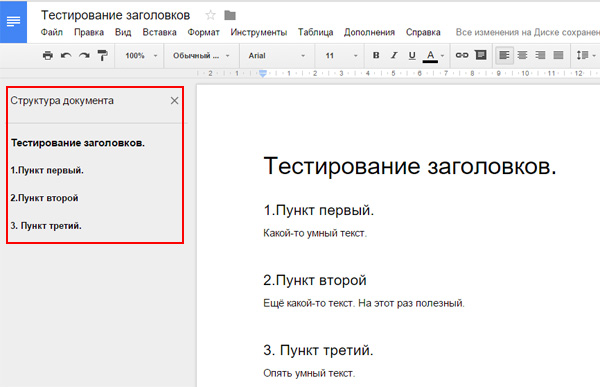The width and height of the screenshot is (600, 387).
Task: Toggle bold formatting
Action: coord(376,56)
